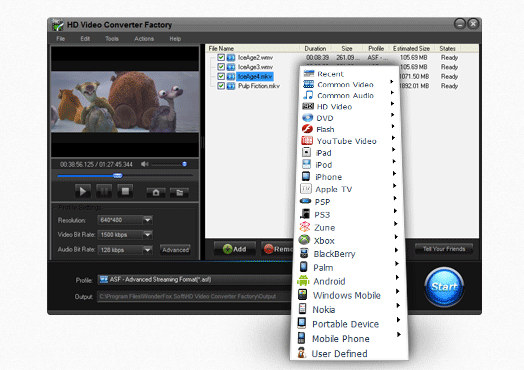Screen dimensions: 524x370
Task: Click the iPod device icon
Action: tap(306, 164)
